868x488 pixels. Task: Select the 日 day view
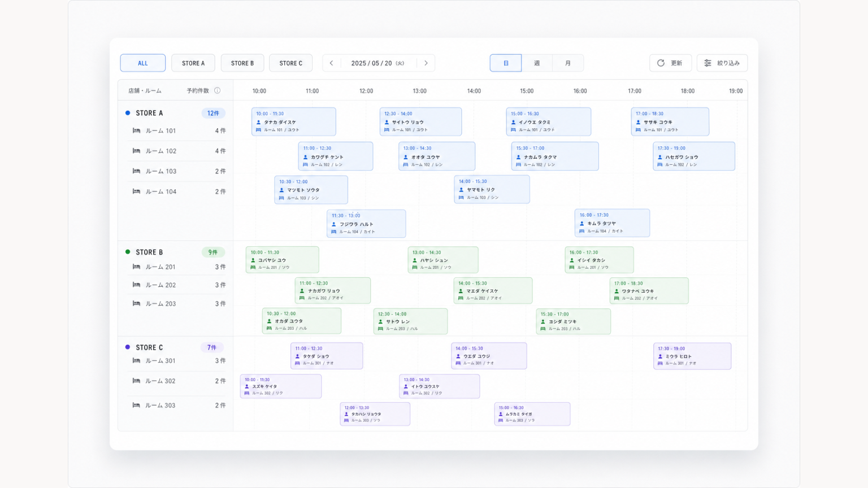(506, 63)
